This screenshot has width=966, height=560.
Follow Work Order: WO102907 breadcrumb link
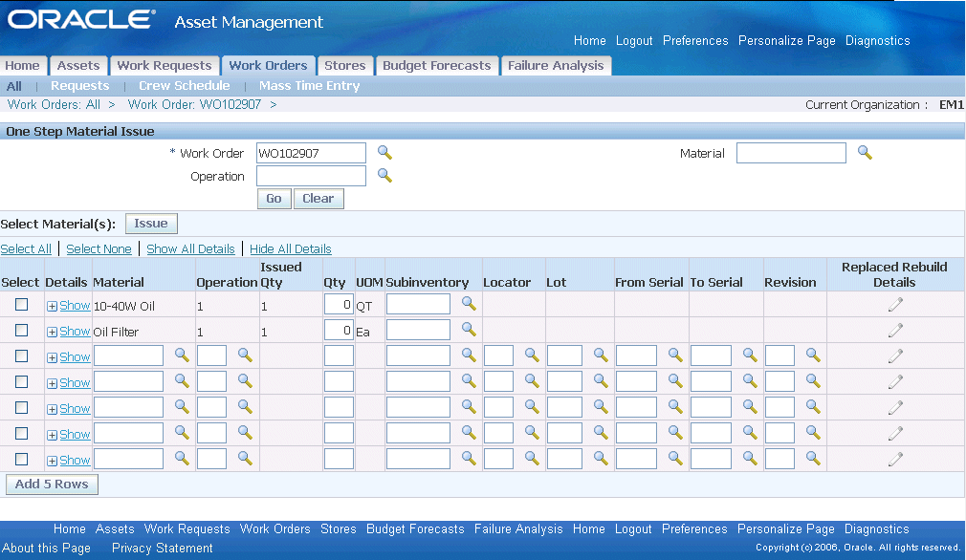coord(195,104)
